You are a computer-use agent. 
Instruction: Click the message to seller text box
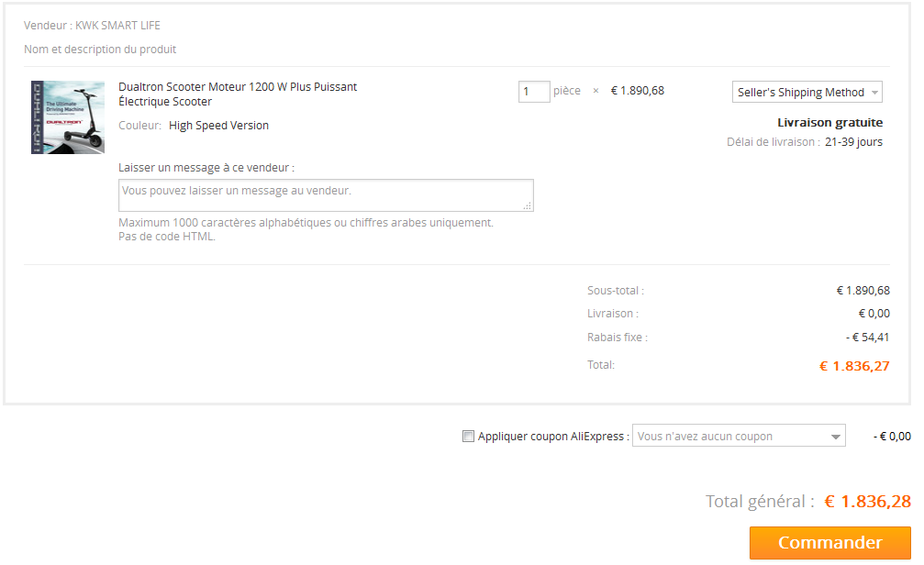(x=326, y=195)
